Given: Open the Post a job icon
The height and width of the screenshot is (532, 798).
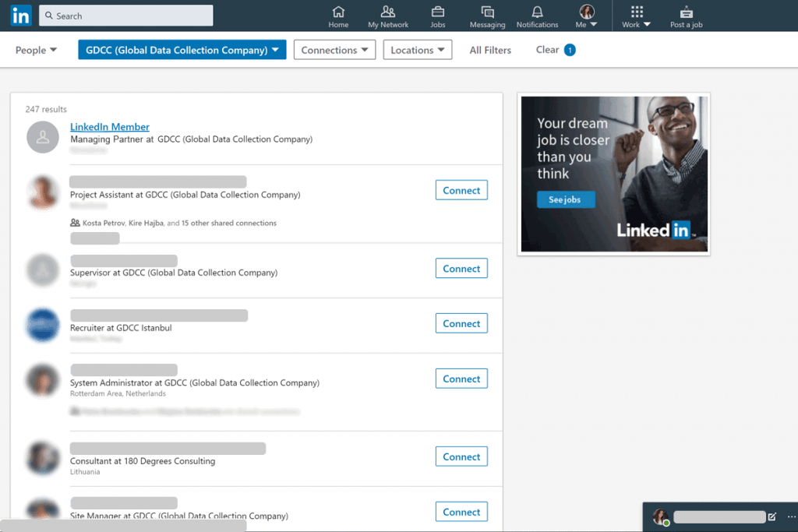Looking at the screenshot, I should pos(686,14).
